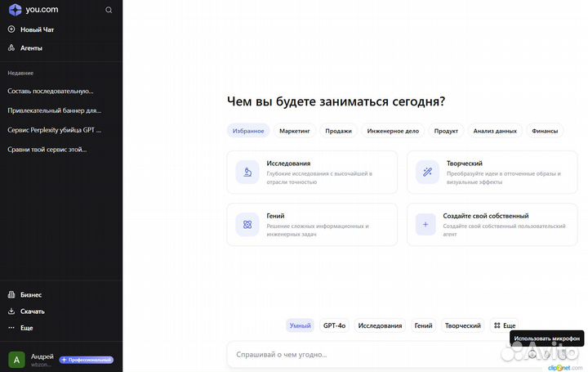Click the microscope icon on the Исследования card
588x372 pixels.
pyautogui.click(x=247, y=172)
